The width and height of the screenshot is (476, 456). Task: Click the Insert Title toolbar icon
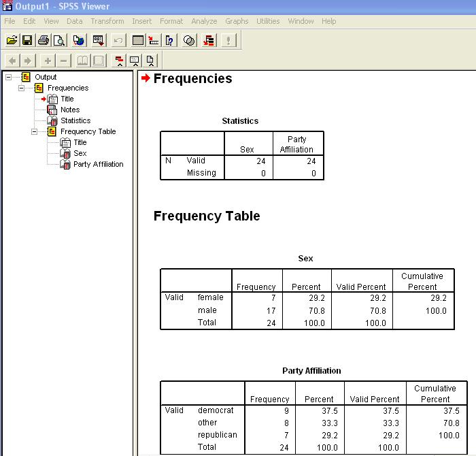(135, 61)
